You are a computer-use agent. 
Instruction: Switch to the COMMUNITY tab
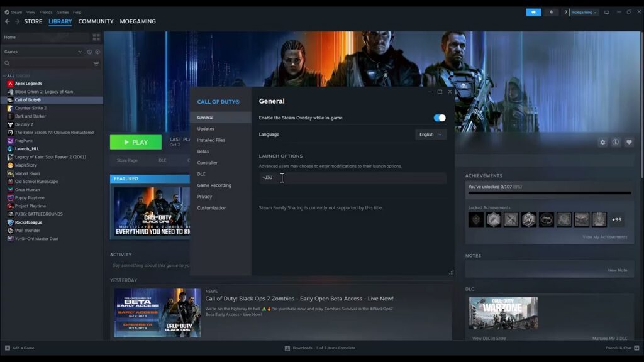pos(96,21)
